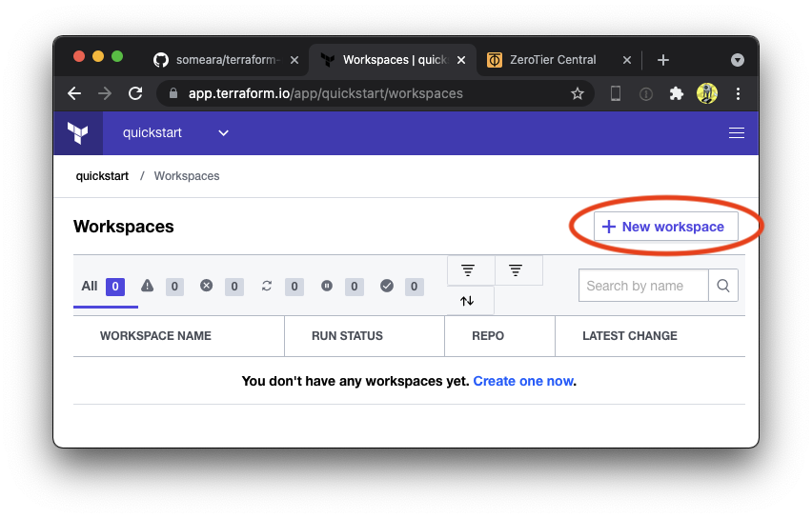Close the someara/terraform tab
Viewport: 812px width, 518px height.
tap(294, 60)
